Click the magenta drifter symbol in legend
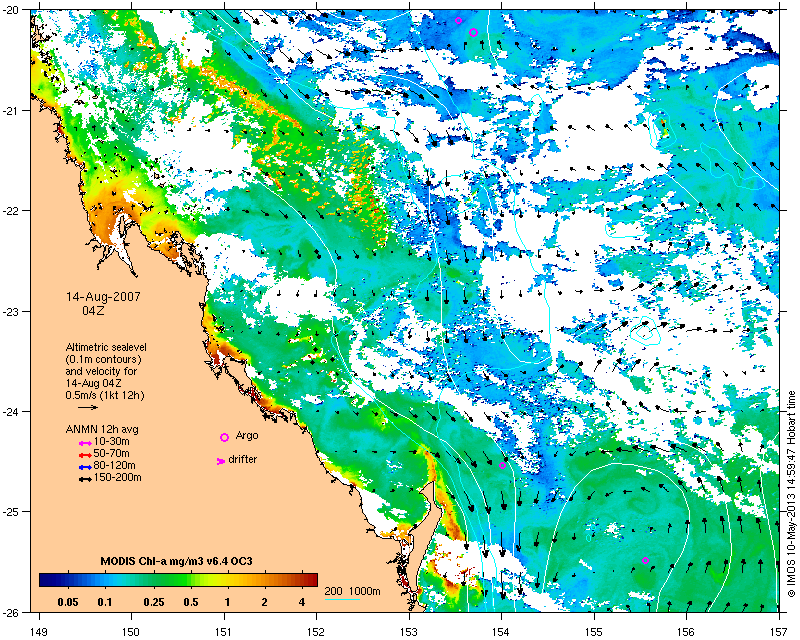800x640 pixels. click(x=221, y=461)
